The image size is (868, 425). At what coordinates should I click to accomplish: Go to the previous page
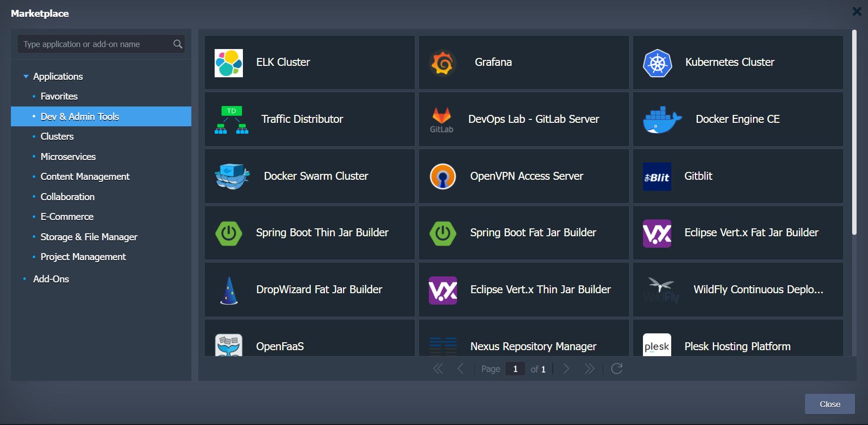click(x=461, y=369)
